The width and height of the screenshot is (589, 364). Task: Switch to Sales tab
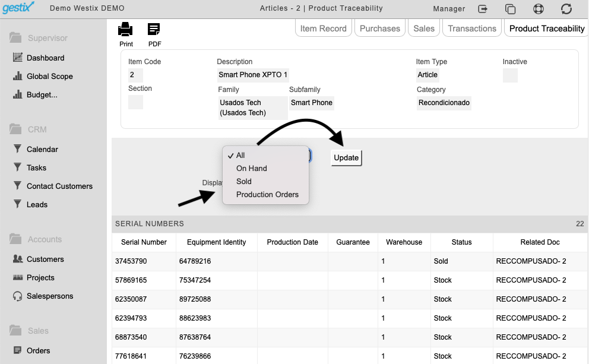(x=424, y=29)
